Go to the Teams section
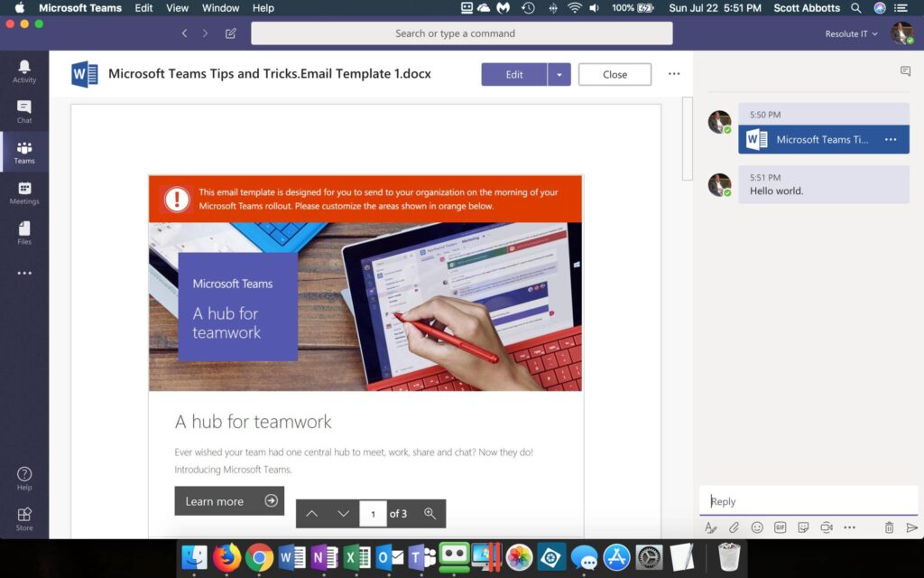 click(x=24, y=152)
